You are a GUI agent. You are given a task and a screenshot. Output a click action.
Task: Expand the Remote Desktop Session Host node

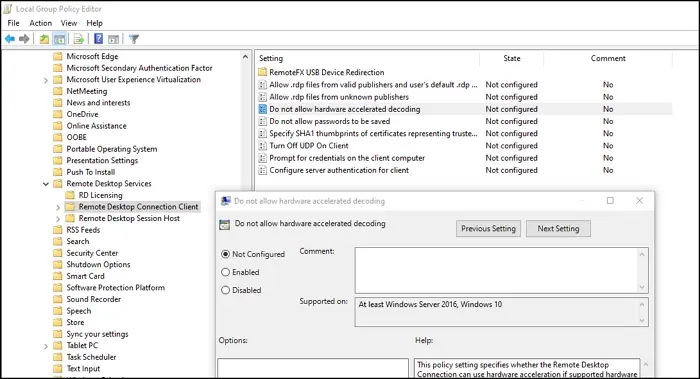[58, 219]
